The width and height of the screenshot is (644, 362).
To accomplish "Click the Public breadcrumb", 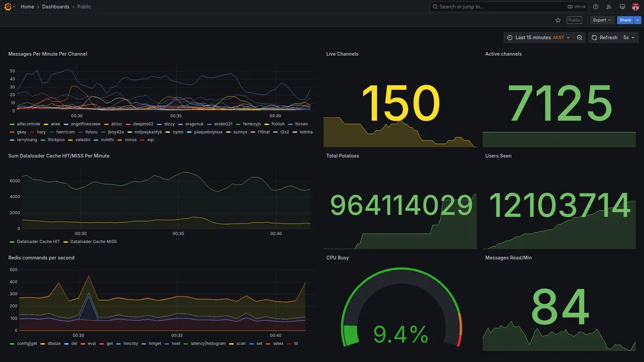I will click(85, 7).
